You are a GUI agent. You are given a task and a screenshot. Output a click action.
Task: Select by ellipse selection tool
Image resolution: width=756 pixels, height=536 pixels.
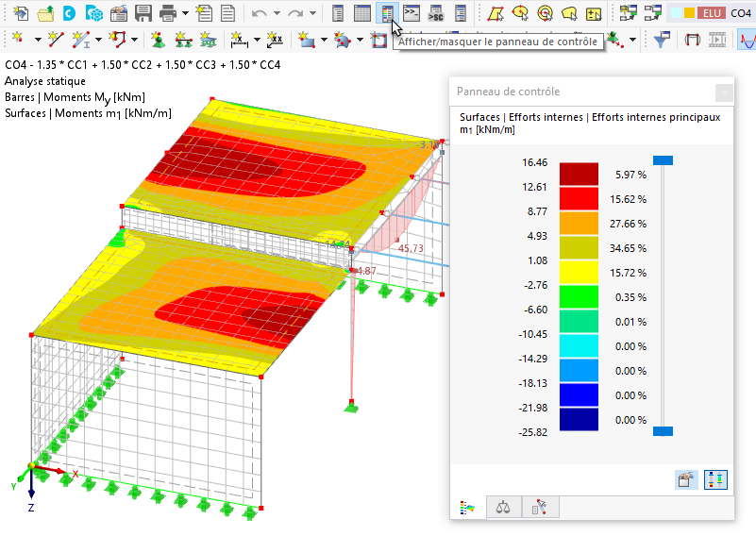click(520, 13)
